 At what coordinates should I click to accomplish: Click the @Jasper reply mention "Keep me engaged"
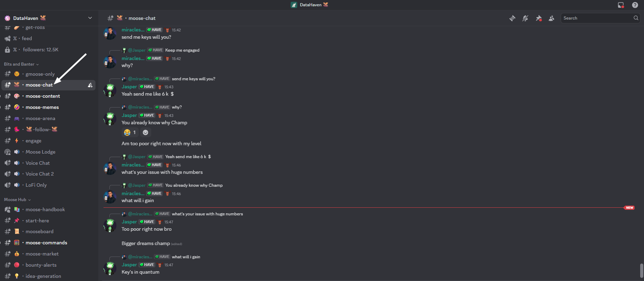pyautogui.click(x=137, y=50)
